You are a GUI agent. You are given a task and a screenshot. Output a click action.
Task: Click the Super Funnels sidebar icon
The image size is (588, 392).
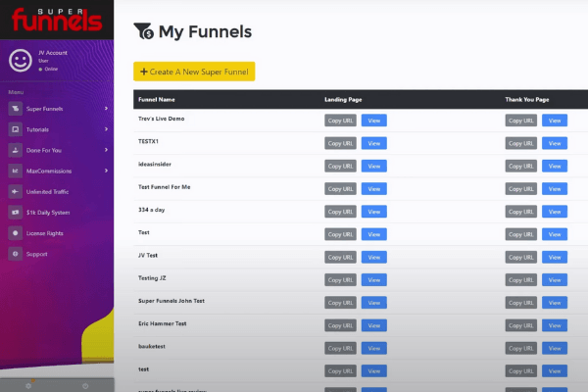16,109
